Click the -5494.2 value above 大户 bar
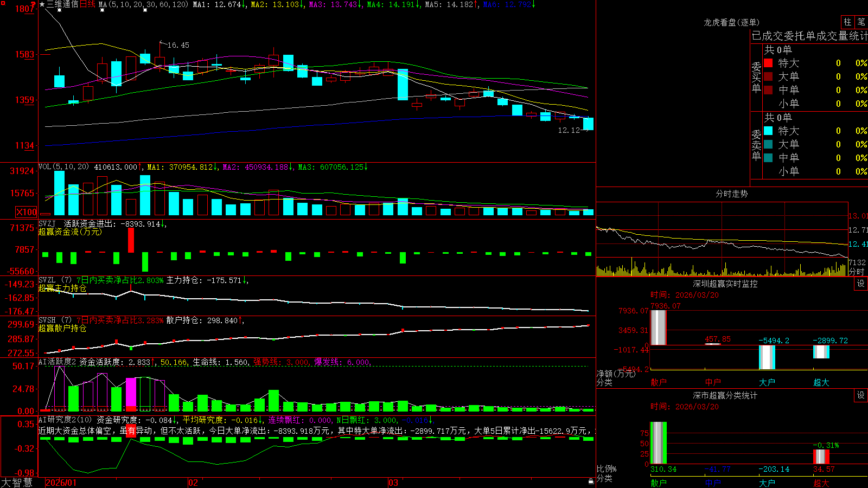 click(x=774, y=341)
